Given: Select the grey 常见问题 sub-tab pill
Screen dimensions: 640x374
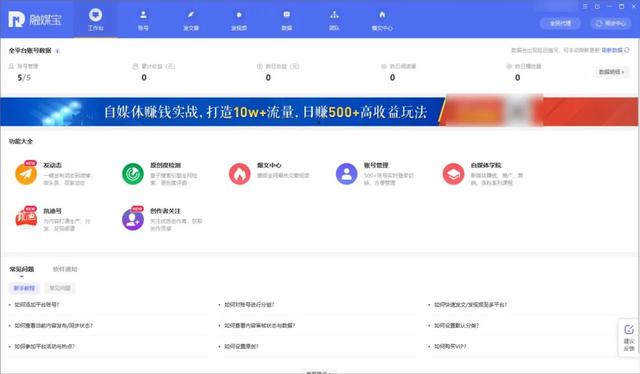Looking at the screenshot, I should point(60,288).
